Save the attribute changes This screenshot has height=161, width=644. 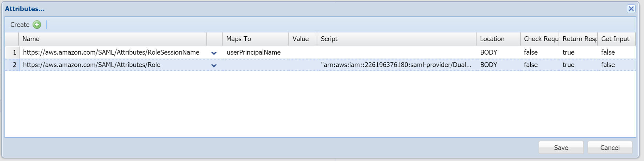pos(561,148)
